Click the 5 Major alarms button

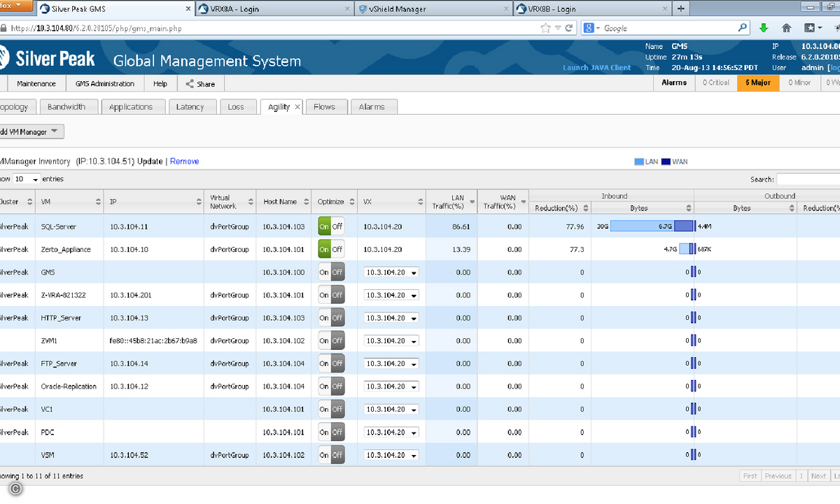coord(758,83)
